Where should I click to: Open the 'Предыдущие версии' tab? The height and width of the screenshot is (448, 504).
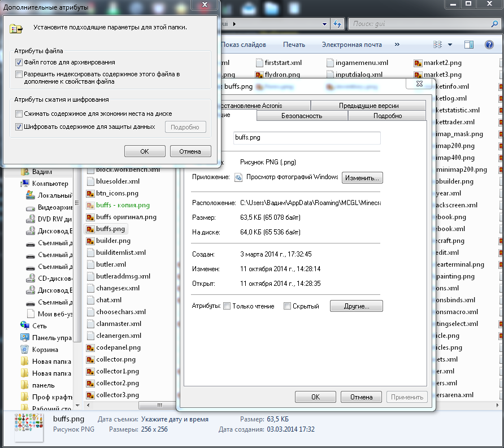tap(368, 106)
